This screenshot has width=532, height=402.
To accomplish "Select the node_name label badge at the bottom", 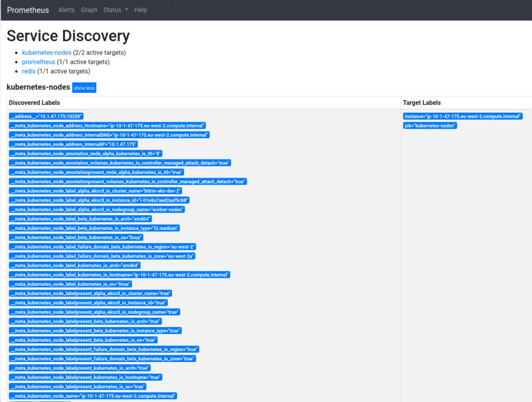I will (93, 396).
